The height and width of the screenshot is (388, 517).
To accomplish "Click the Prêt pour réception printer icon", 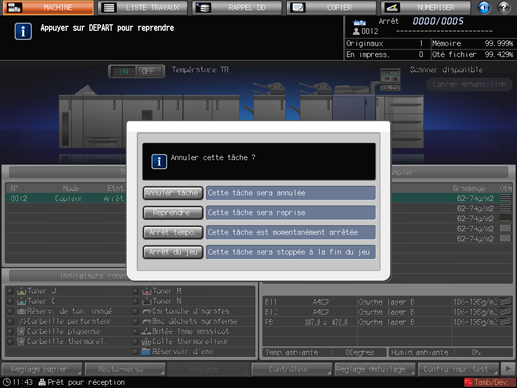I will [x=42, y=382].
